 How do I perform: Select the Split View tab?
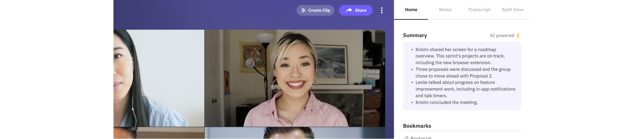pyautogui.click(x=512, y=10)
